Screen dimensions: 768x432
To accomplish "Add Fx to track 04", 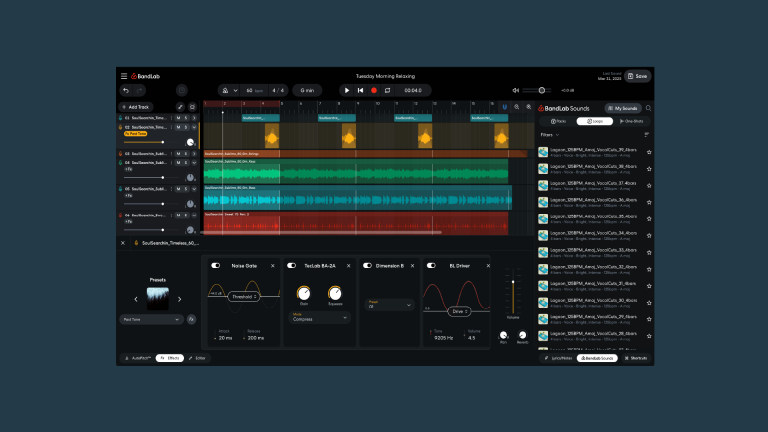I will [x=128, y=169].
